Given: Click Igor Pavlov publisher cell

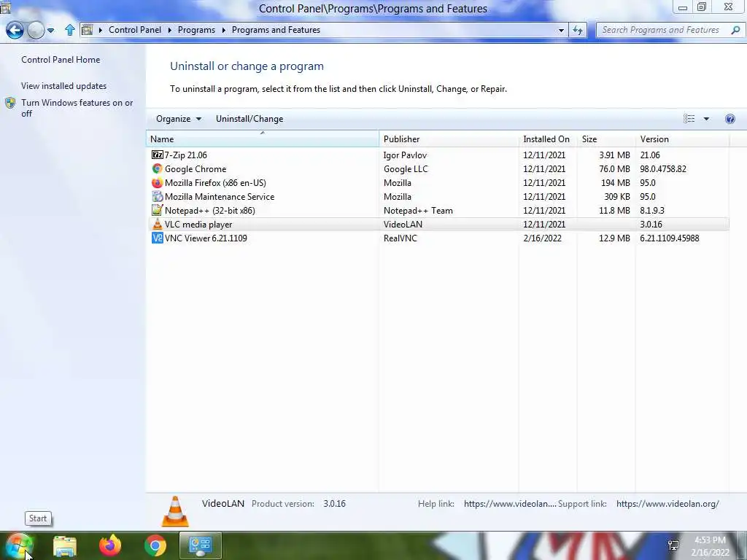Looking at the screenshot, I should [x=405, y=155].
